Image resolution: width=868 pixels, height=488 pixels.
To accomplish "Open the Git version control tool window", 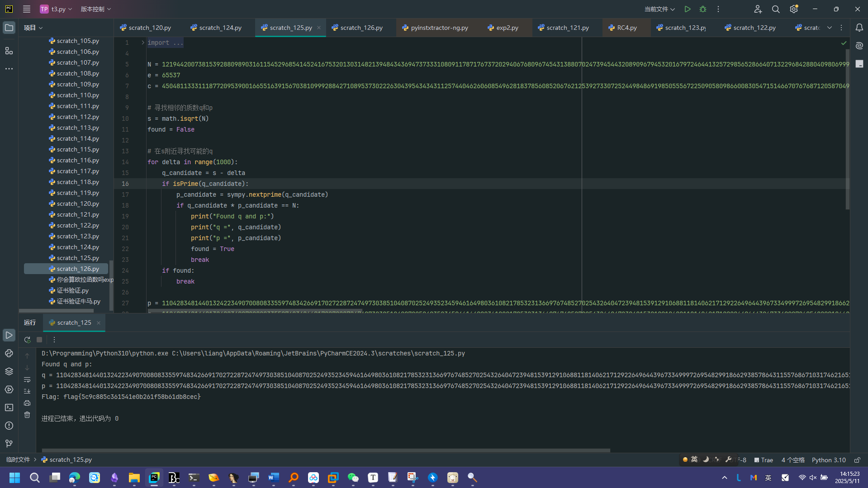I will (9, 443).
